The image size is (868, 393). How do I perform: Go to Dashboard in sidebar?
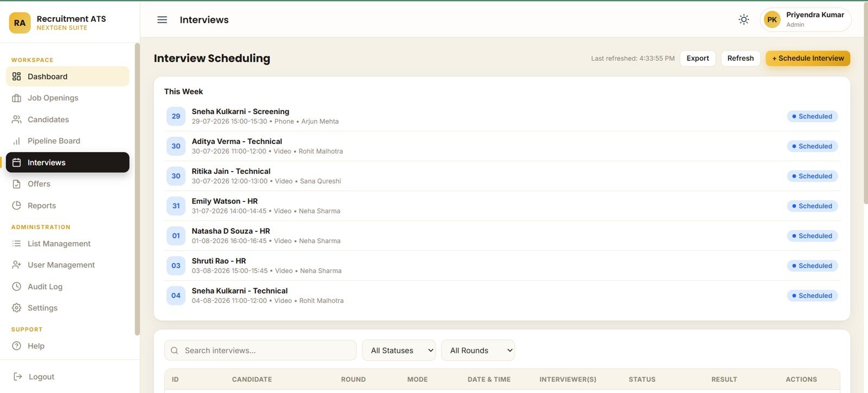68,77
